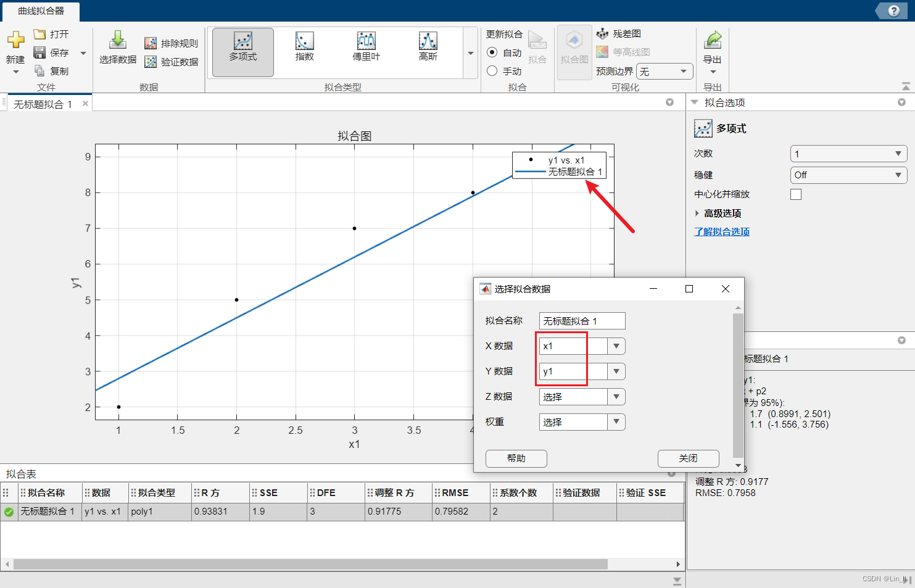Select the 傅里叶 (Fourier) fit type
The height and width of the screenshot is (588, 915).
(x=366, y=46)
